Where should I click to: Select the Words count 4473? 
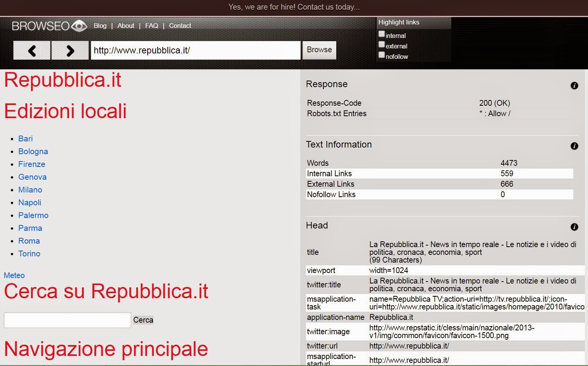pyautogui.click(x=509, y=163)
